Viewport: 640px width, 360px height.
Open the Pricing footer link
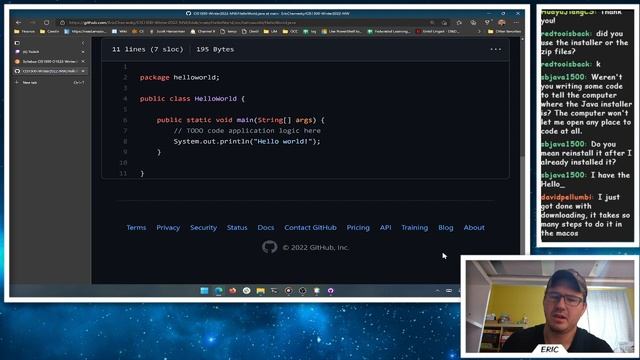358,228
